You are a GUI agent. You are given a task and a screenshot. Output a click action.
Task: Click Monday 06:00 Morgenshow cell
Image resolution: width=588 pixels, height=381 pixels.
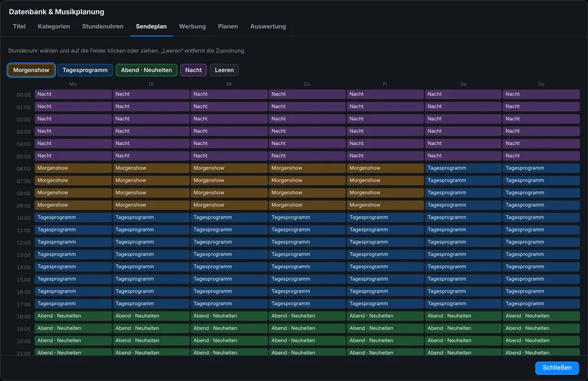coord(73,168)
